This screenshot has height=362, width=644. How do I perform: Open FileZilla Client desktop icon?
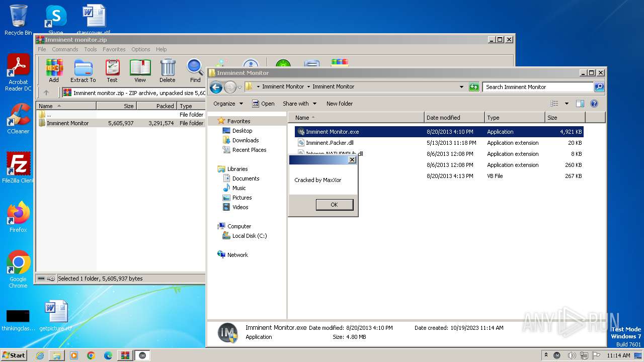click(18, 167)
